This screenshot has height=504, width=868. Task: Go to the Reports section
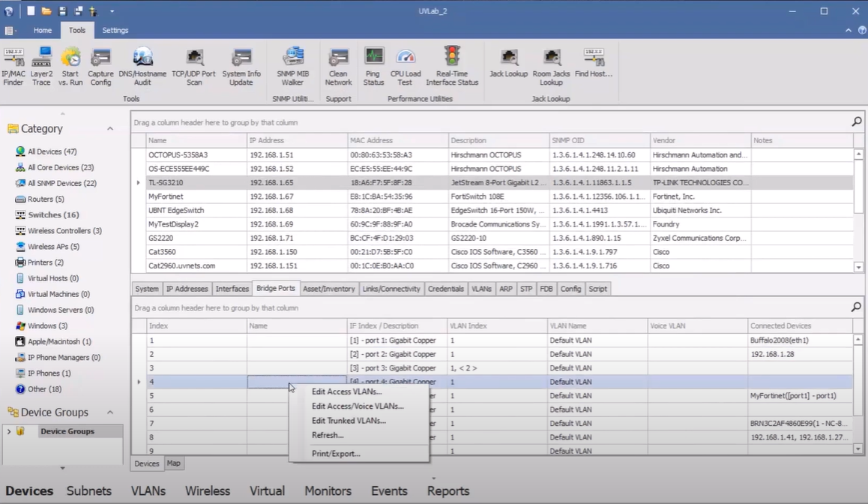click(x=447, y=490)
